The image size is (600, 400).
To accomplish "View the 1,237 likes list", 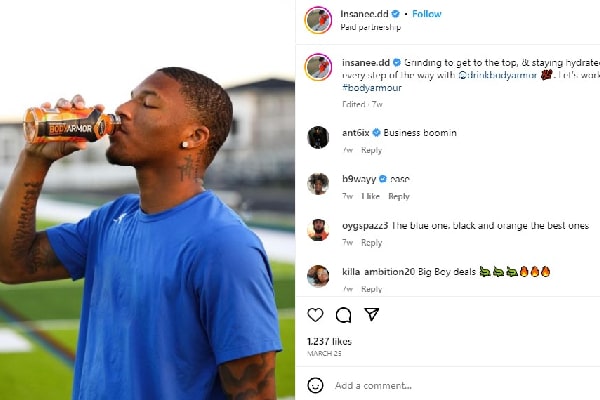I will click(328, 341).
